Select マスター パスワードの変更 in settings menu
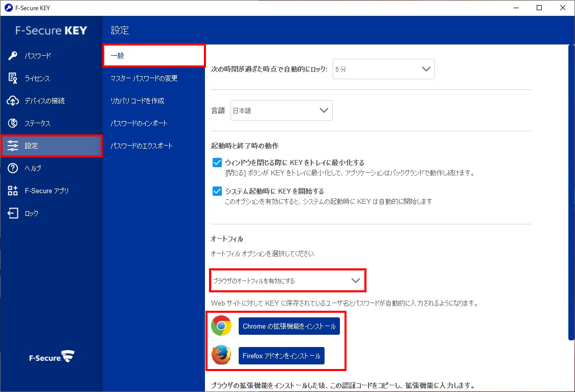The image size is (575, 392). 144,78
